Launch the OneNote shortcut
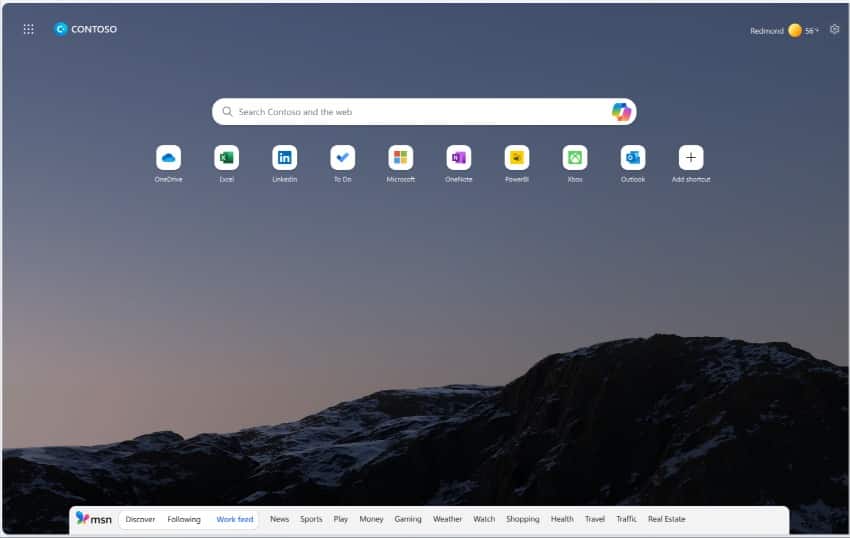Screen dimensions: 850x538 pos(459,158)
